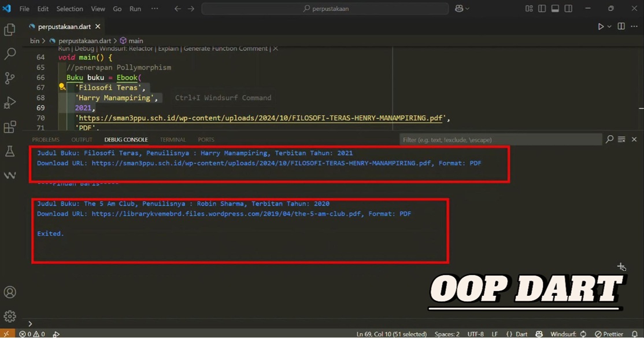This screenshot has height=338, width=644.
Task: Open Customize Layout icon
Action: 529,9
